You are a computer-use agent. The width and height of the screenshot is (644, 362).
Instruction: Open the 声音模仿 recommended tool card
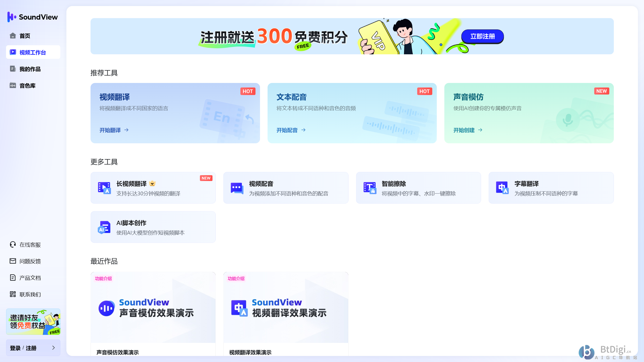[529, 113]
